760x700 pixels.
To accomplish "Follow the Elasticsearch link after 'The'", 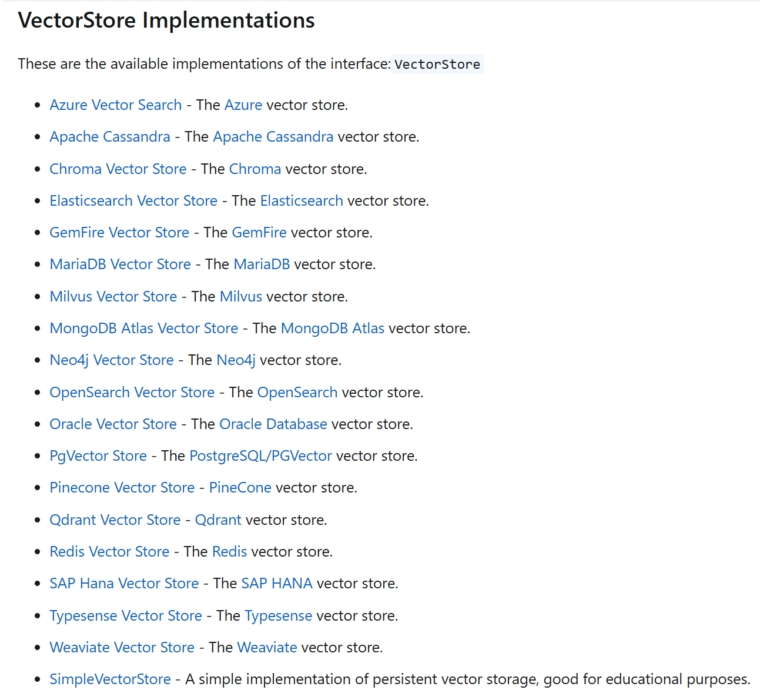I will [x=302, y=201].
